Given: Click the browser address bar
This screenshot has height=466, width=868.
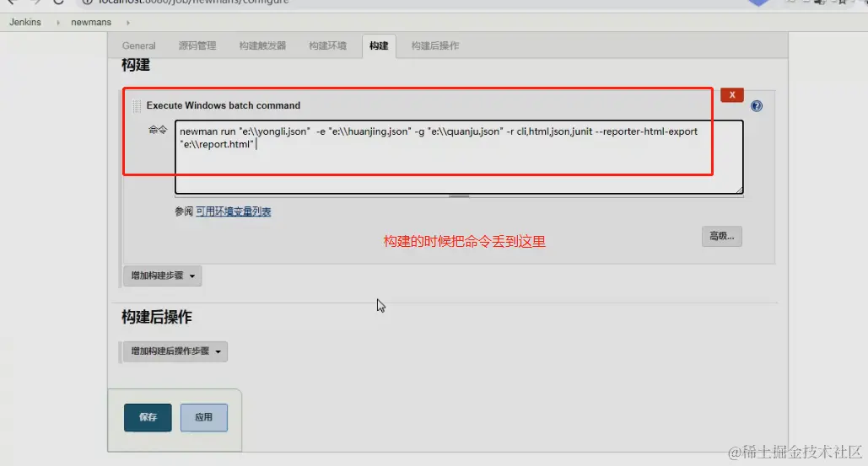Looking at the screenshot, I should pyautogui.click(x=410, y=3).
